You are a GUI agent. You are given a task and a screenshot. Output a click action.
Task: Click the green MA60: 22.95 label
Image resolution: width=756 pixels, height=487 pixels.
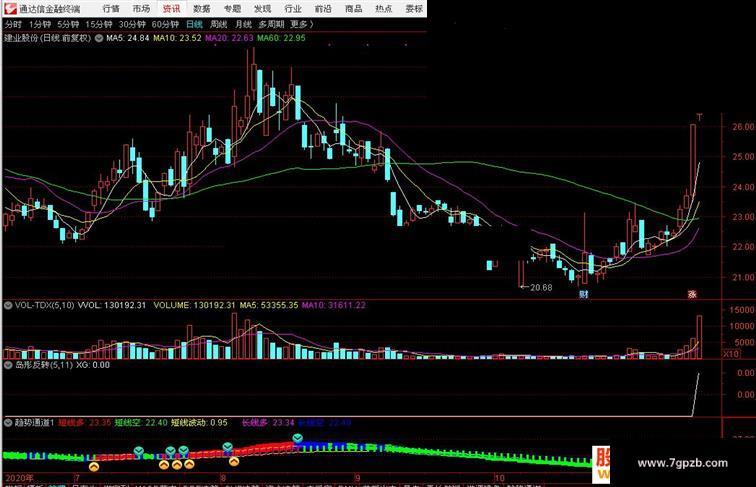coord(281,38)
